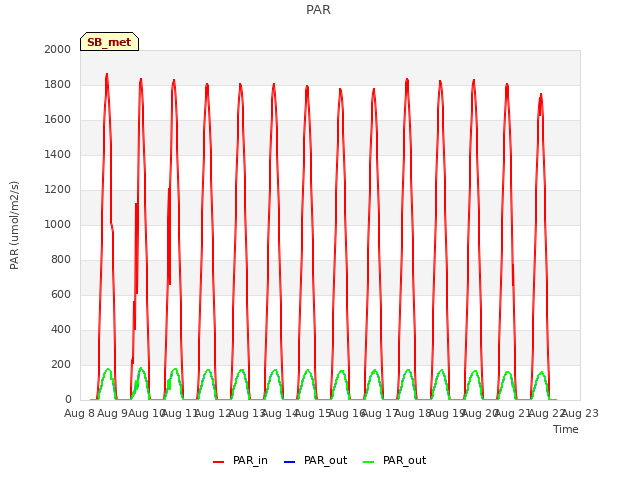Toggle the PAR_in legend entry

(x=240, y=460)
